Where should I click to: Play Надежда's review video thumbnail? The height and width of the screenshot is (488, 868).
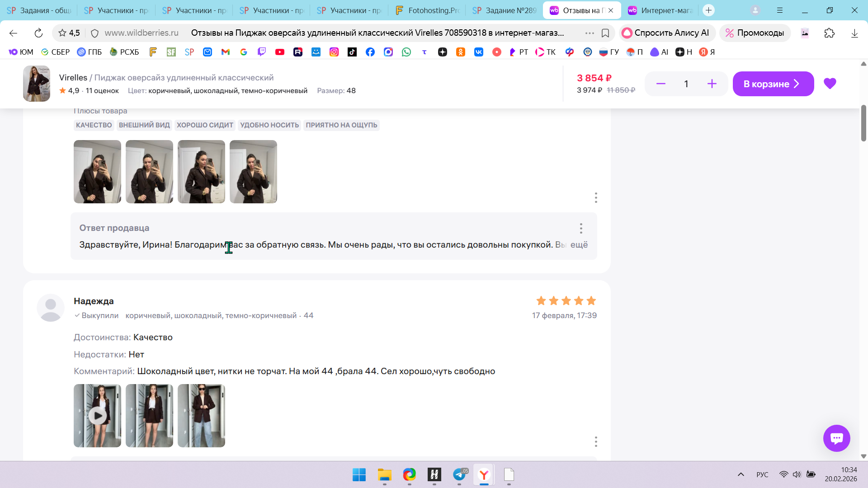[97, 416]
